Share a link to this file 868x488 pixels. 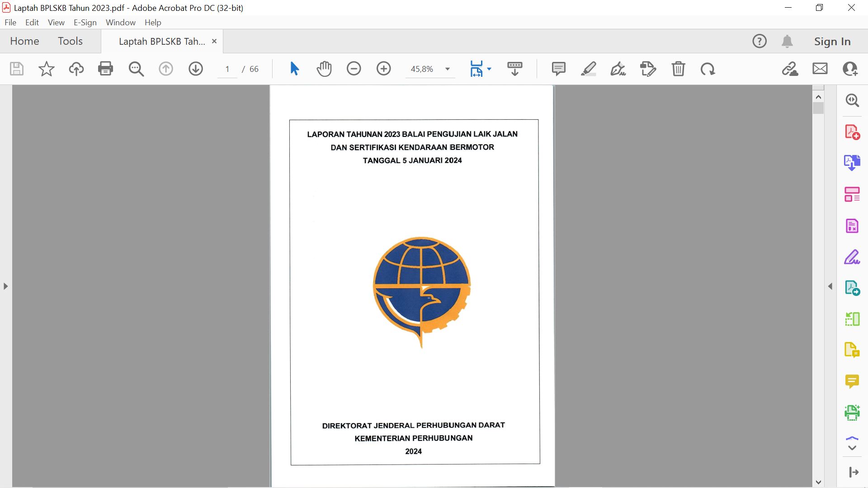pos(790,69)
